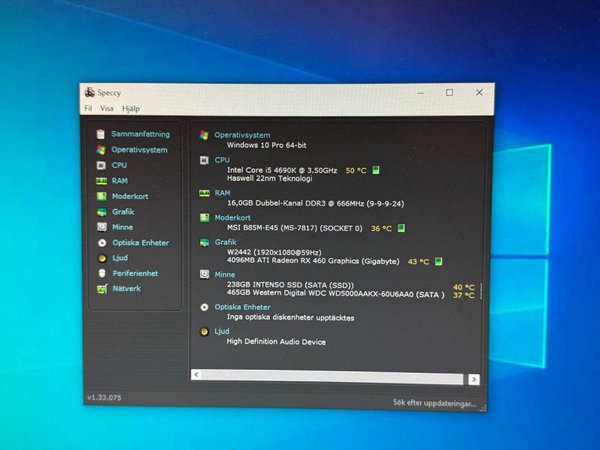The image size is (600, 450).
Task: Click the Ljud speaker icon in summary panel
Action: (x=204, y=332)
